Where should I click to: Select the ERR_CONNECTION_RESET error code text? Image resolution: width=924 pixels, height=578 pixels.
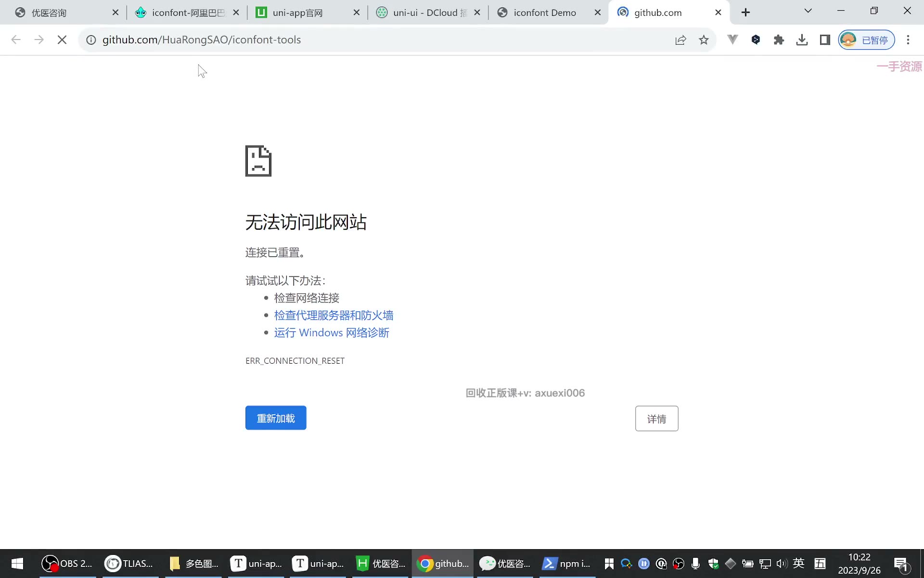pyautogui.click(x=295, y=361)
